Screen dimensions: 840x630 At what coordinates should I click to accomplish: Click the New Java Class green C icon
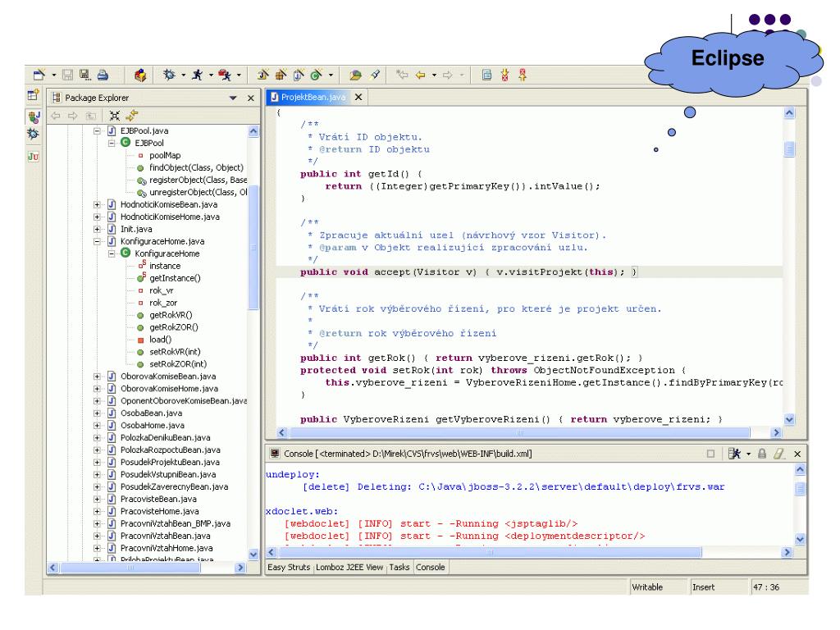coord(317,75)
